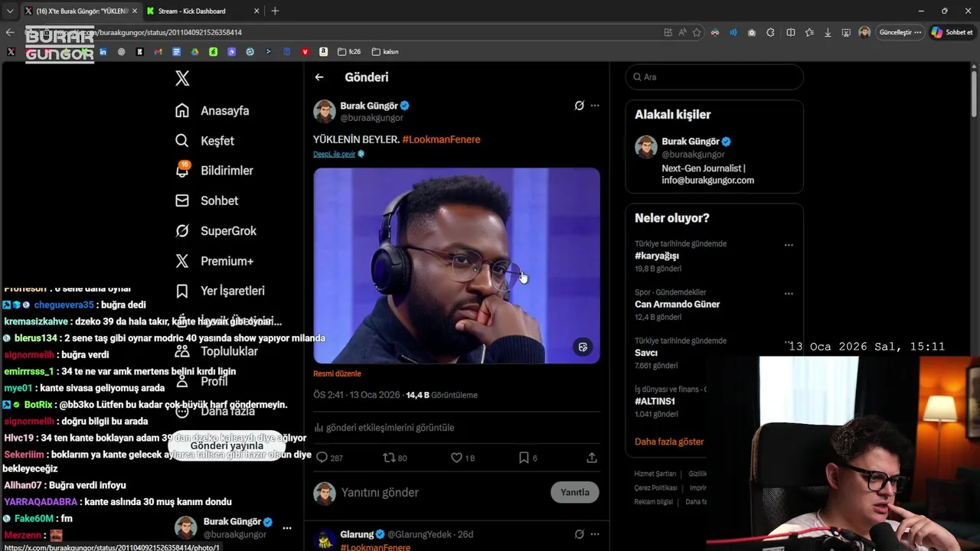The height and width of the screenshot is (551, 980).
Task: Open account menu dots beside Burak Güngör
Action: (287, 528)
